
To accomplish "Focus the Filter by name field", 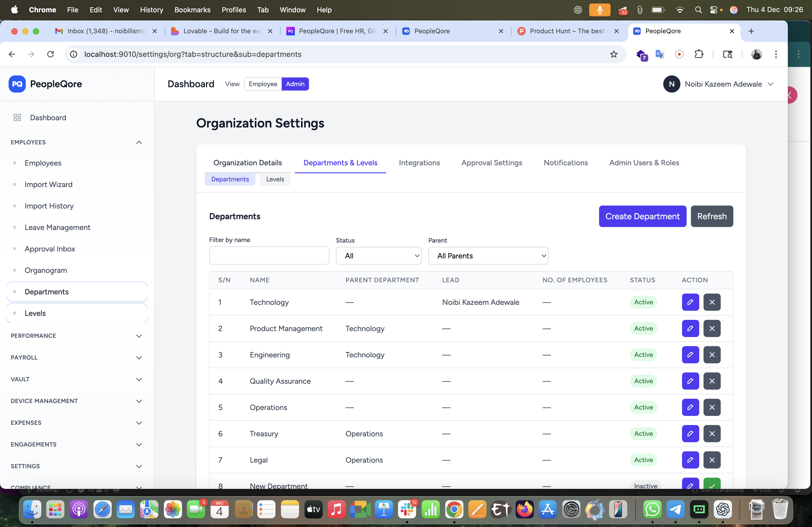I will [x=269, y=256].
